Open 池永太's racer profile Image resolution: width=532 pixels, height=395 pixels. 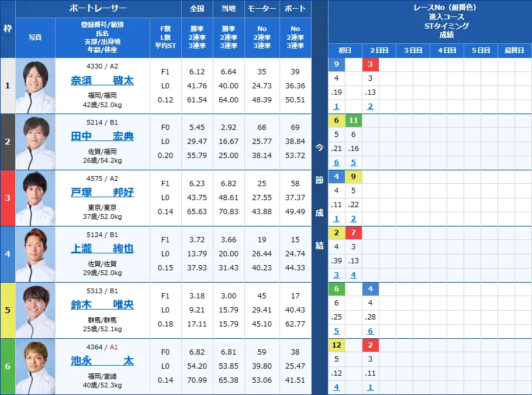103,360
